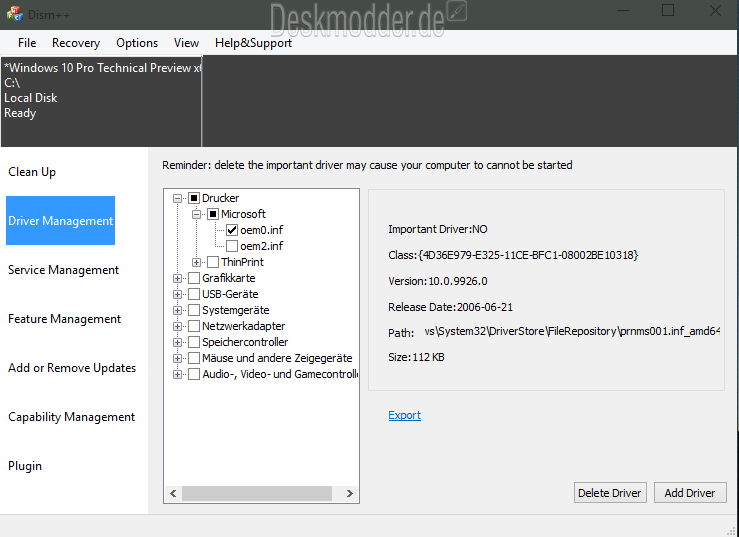
Task: Select the oem2.inf driver label
Action: [x=262, y=246]
